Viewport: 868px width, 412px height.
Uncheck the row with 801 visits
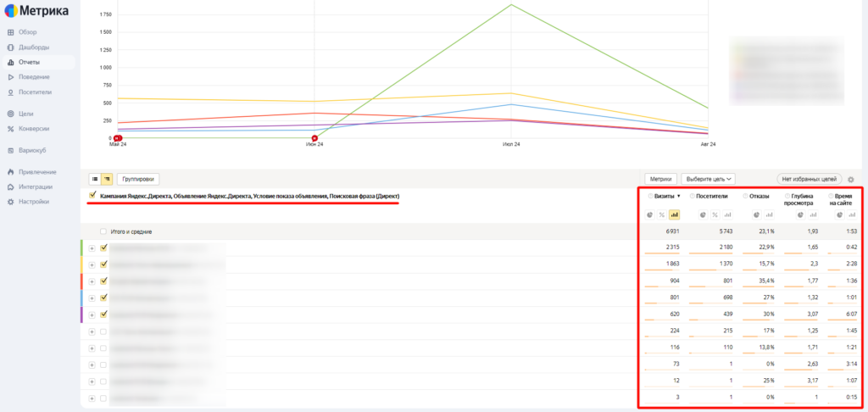(103, 298)
